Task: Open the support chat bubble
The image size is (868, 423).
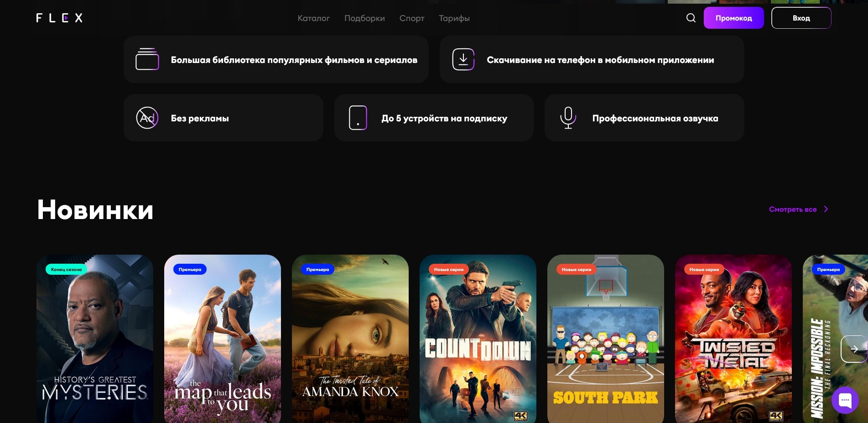Action: click(x=845, y=400)
